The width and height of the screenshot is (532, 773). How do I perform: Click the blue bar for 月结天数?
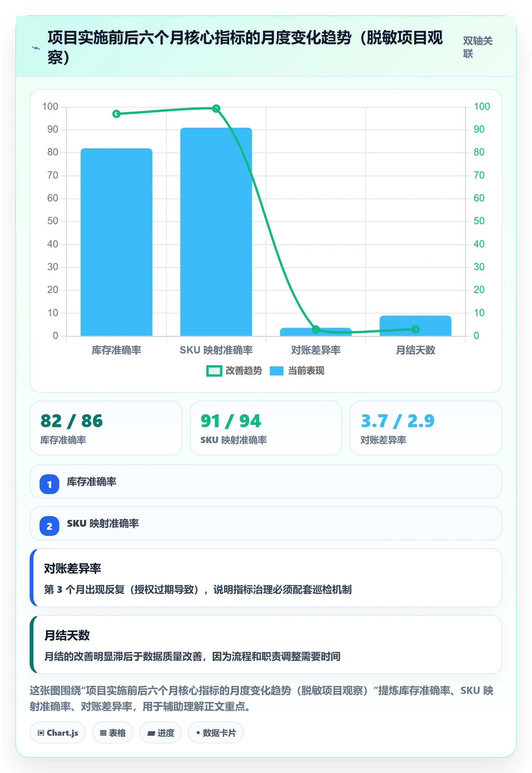click(415, 326)
